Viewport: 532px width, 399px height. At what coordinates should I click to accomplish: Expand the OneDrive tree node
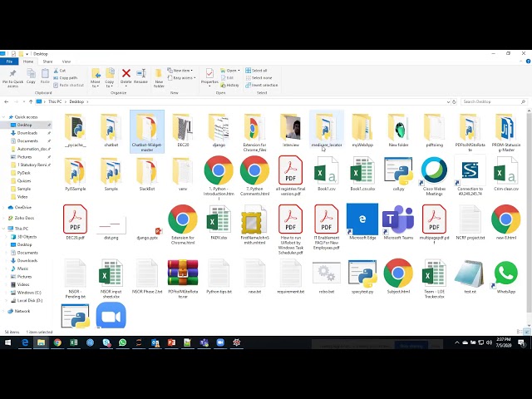coord(3,207)
